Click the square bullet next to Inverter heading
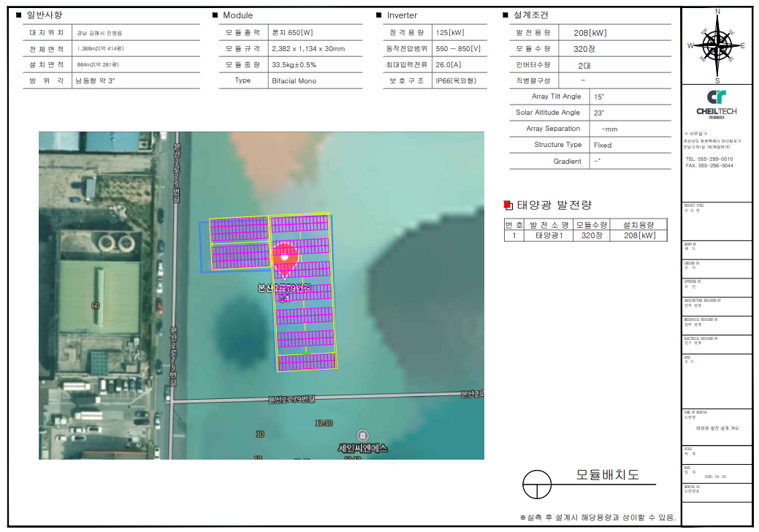Screen dimensions: 759x532 click(378, 15)
